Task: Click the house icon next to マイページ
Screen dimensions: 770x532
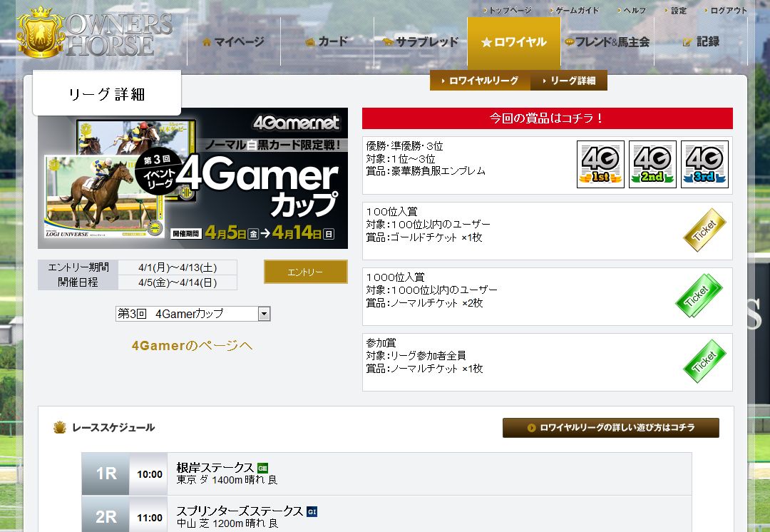Action: click(x=207, y=42)
